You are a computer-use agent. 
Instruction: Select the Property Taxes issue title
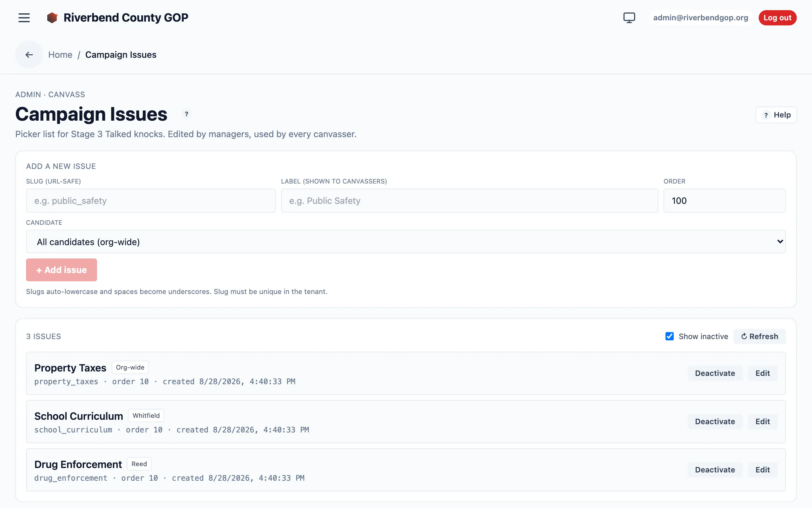point(70,368)
